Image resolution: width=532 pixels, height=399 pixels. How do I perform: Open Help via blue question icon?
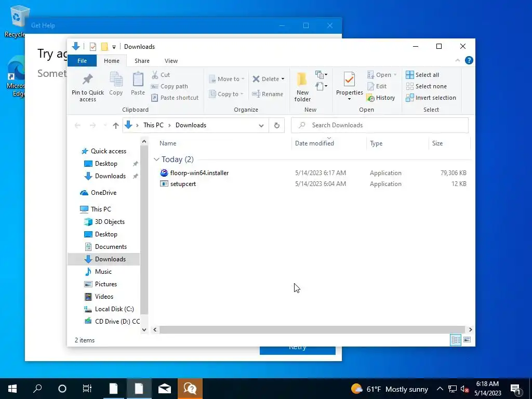(469, 60)
